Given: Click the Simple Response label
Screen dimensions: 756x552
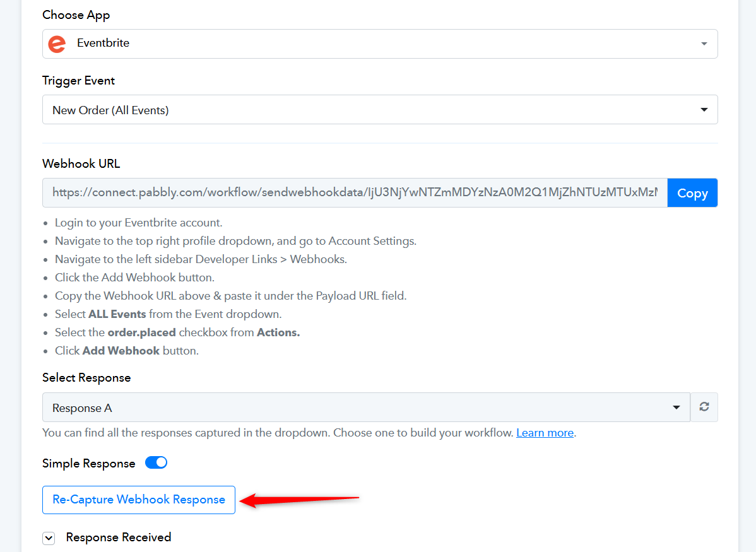Looking at the screenshot, I should pyautogui.click(x=89, y=463).
